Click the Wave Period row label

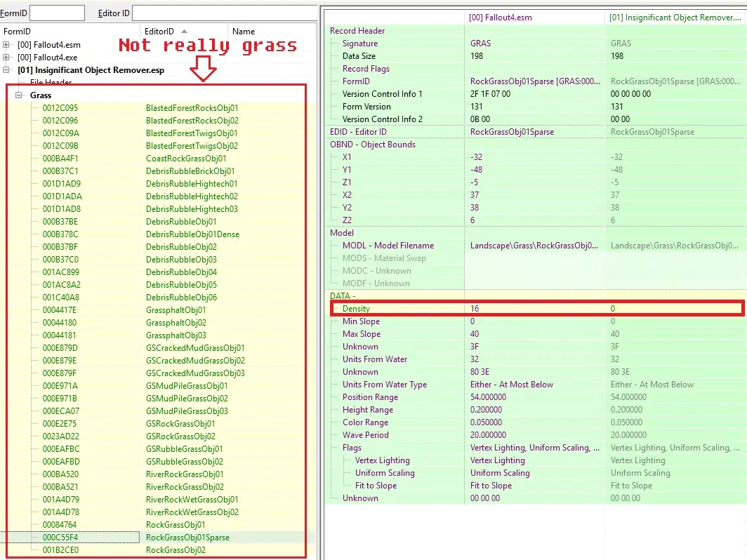(365, 435)
